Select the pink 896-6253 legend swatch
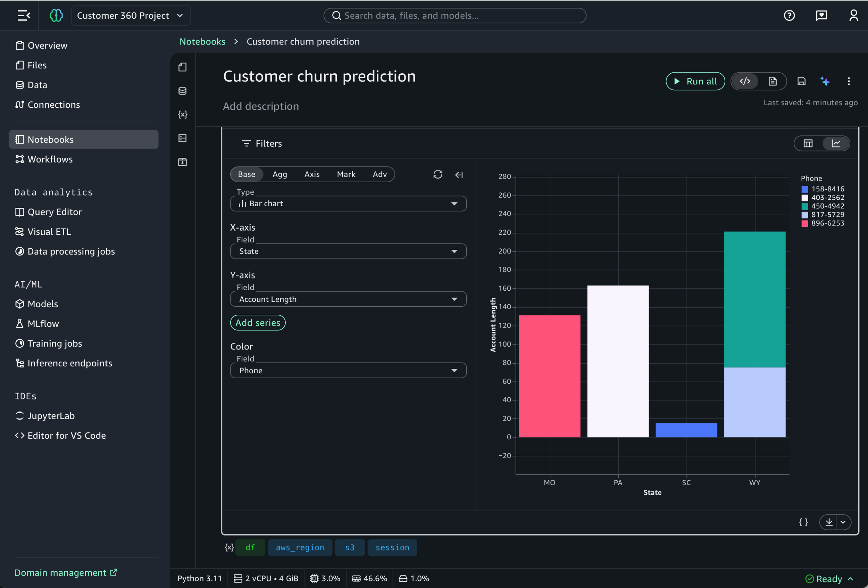 coord(805,223)
